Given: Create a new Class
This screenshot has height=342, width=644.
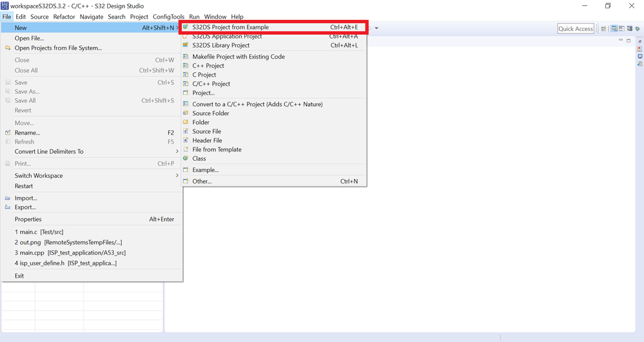Looking at the screenshot, I should (273, 158).
